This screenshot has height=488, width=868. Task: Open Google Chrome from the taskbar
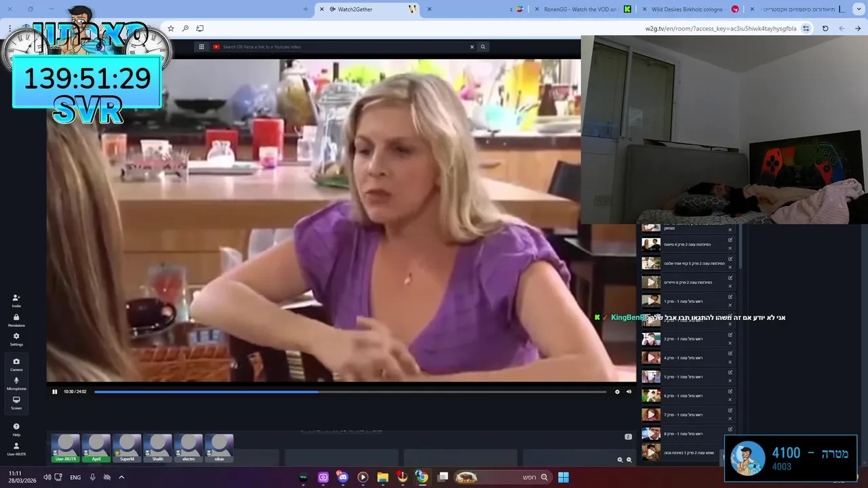point(422,477)
